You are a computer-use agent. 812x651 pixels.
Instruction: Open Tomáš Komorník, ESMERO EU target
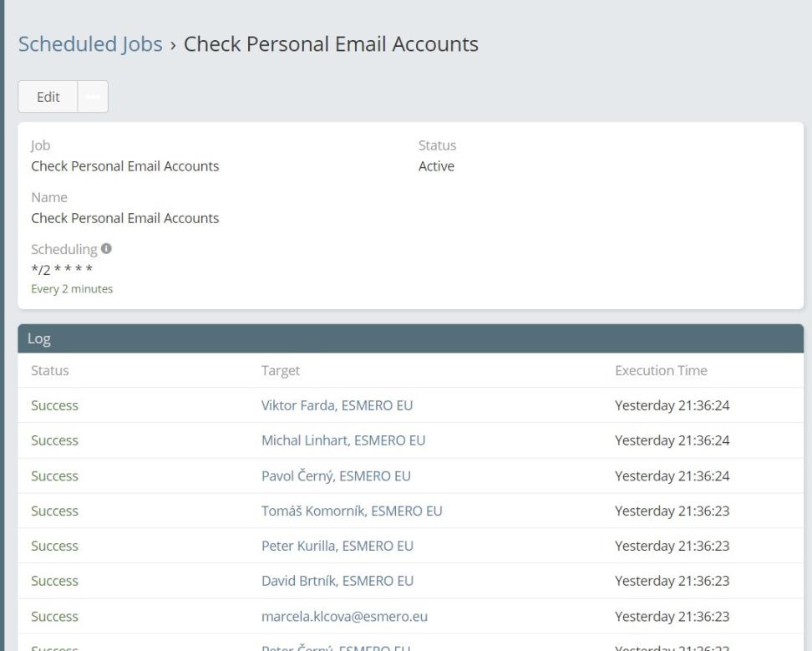coord(352,511)
